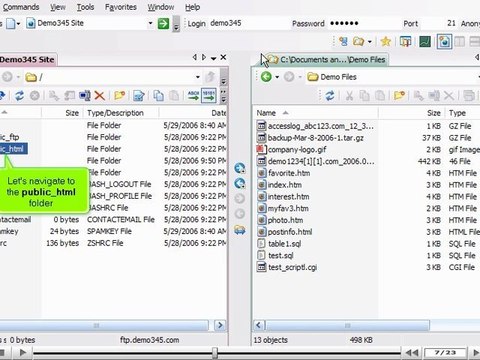Viewport: 480px width, 360px height.
Task: Click the lower blue globe transfer icon between panes
Action: [240, 183]
